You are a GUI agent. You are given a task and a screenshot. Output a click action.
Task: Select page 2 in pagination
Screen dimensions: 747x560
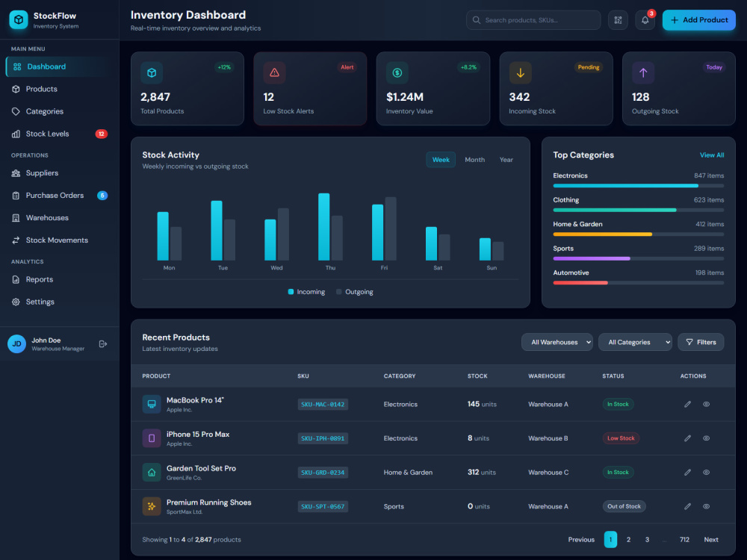(628, 540)
